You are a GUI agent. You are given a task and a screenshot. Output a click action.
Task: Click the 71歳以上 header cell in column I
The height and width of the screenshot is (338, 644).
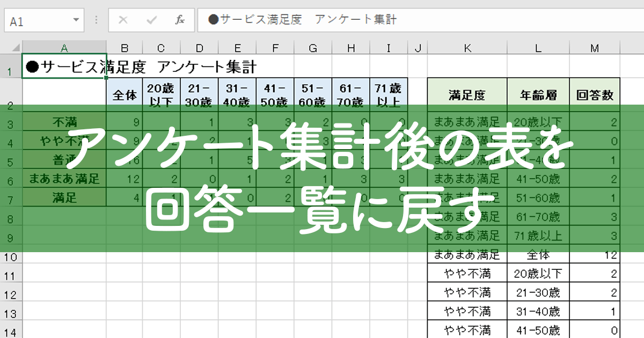click(389, 95)
